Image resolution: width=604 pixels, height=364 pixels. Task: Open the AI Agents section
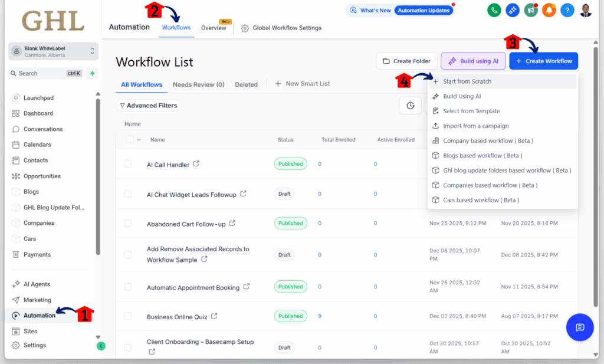37,284
